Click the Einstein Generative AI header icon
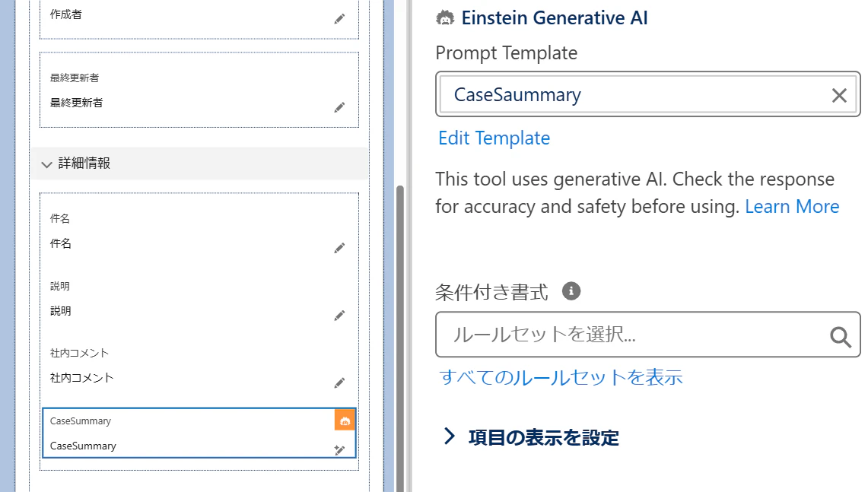Screen dimensions: 868x492 [x=445, y=18]
